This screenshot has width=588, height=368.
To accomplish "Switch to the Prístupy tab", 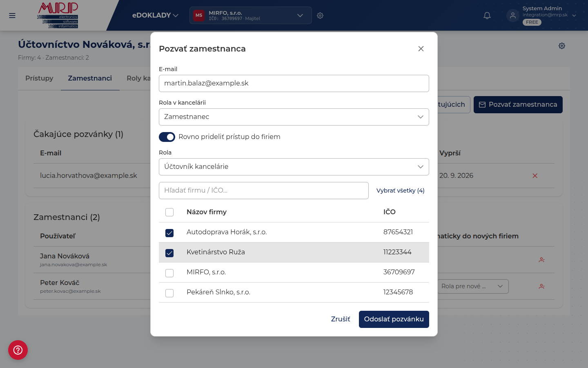I will pos(39,78).
